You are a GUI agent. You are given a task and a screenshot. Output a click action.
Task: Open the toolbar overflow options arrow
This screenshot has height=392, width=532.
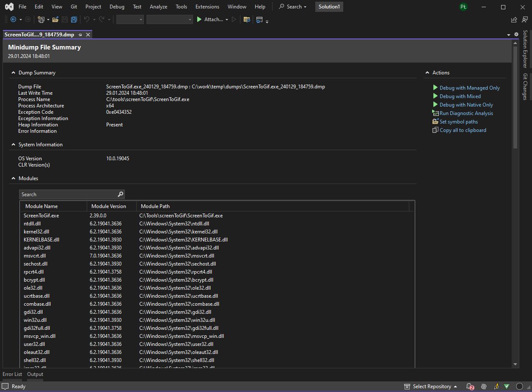267,21
